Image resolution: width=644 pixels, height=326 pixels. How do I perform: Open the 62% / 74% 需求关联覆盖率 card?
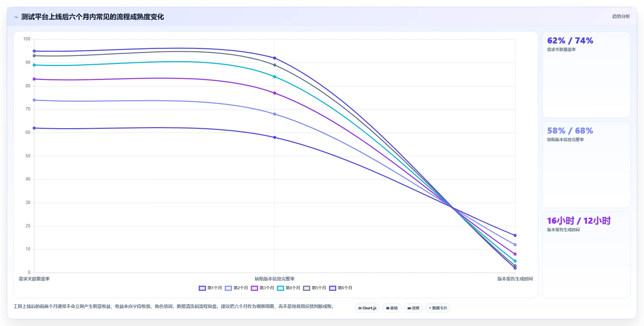[x=586, y=75]
